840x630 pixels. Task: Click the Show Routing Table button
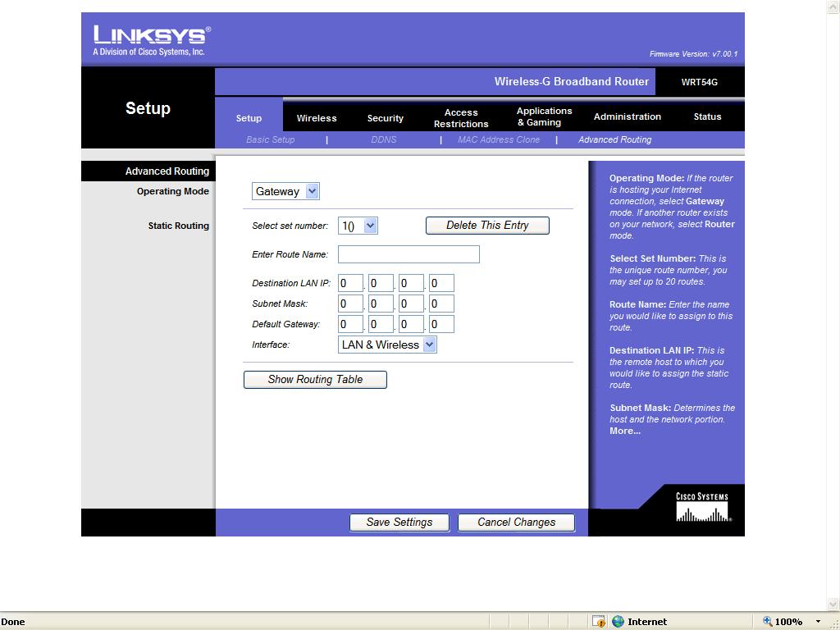tap(315, 379)
